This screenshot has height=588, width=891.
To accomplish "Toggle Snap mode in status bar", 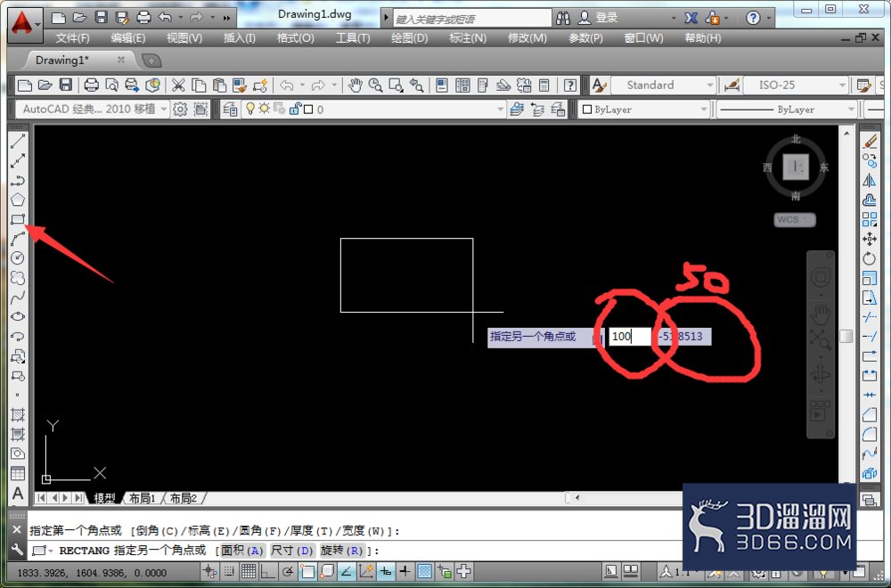I will click(x=228, y=572).
